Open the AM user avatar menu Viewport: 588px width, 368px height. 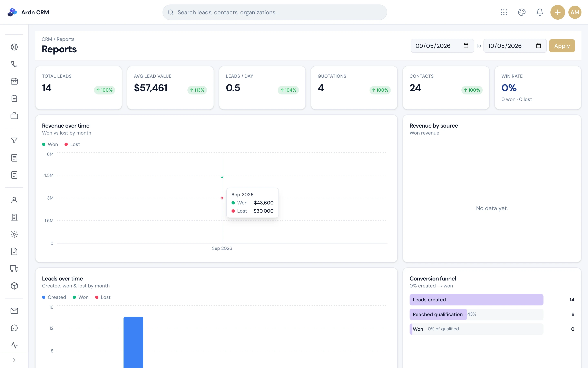575,12
